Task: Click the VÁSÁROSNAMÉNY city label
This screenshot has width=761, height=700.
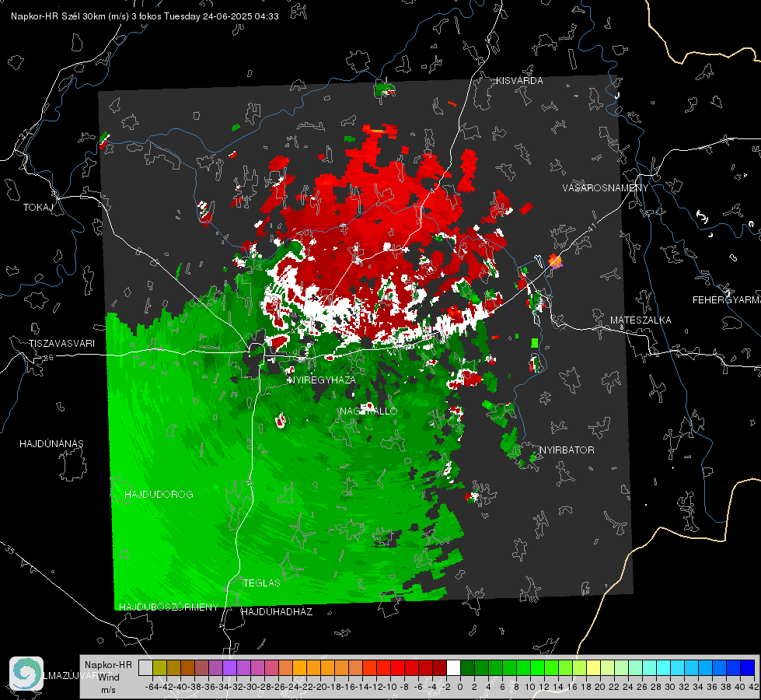Action: click(606, 188)
